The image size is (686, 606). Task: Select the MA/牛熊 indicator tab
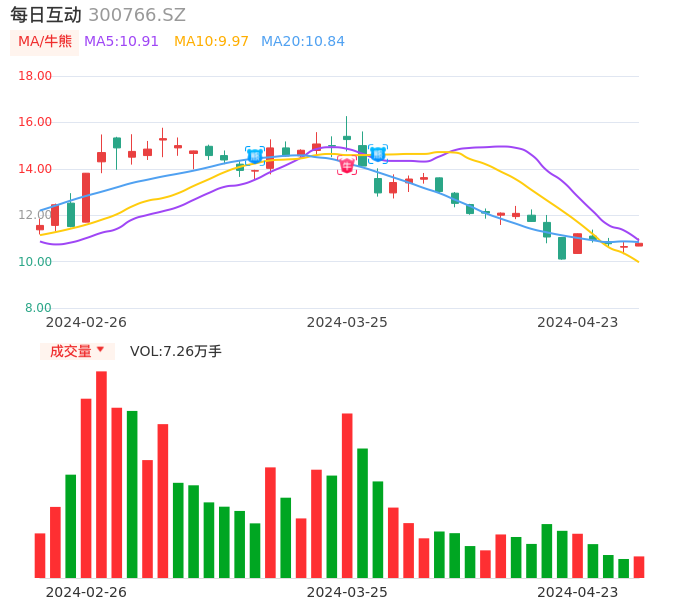45,42
